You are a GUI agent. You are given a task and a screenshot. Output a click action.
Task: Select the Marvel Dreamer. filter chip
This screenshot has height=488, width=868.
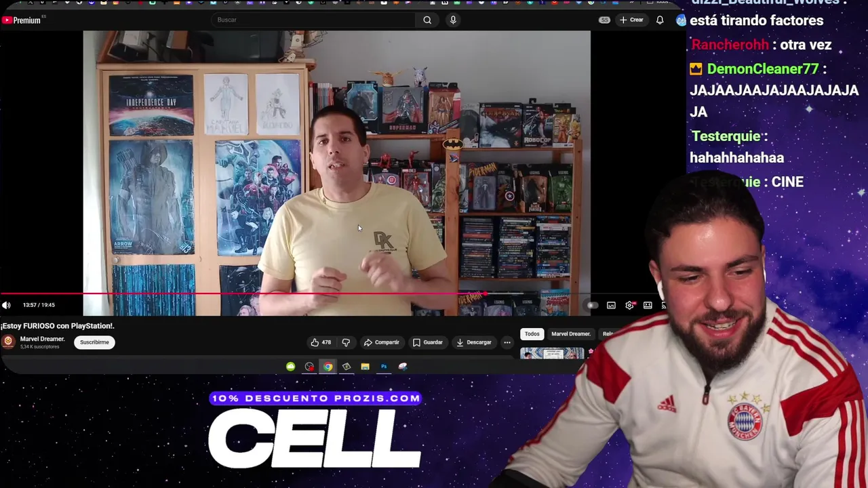click(570, 333)
